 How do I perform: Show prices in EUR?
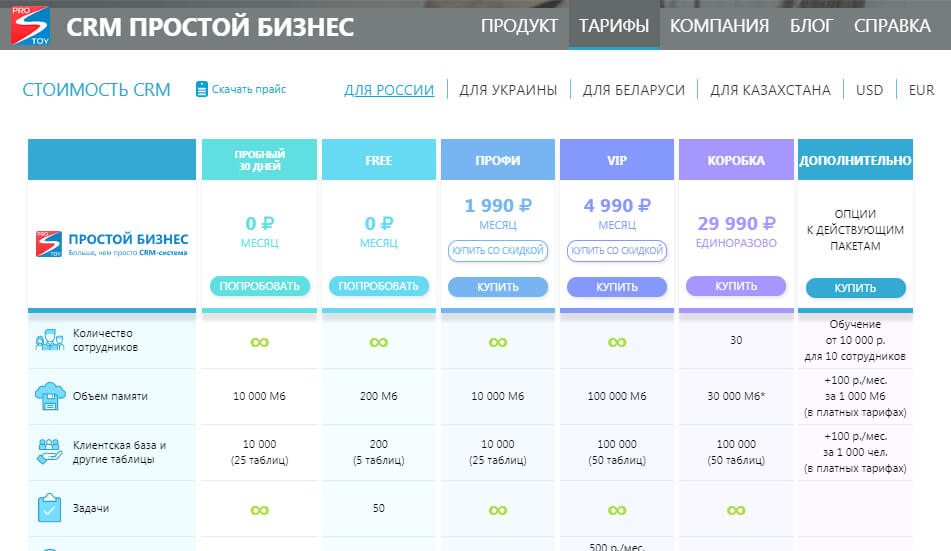921,90
